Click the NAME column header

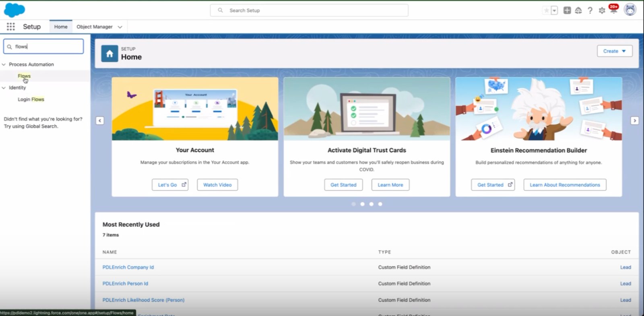(109, 252)
